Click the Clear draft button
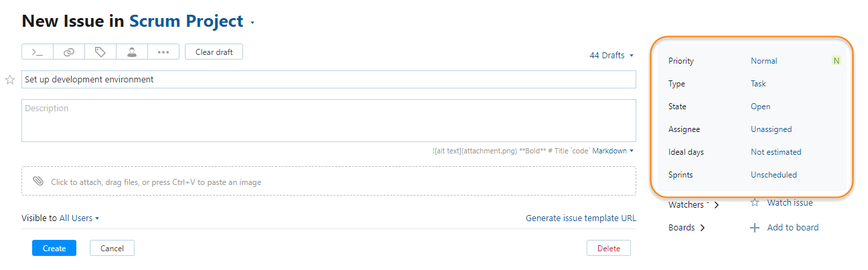The image size is (868, 270). 214,52
